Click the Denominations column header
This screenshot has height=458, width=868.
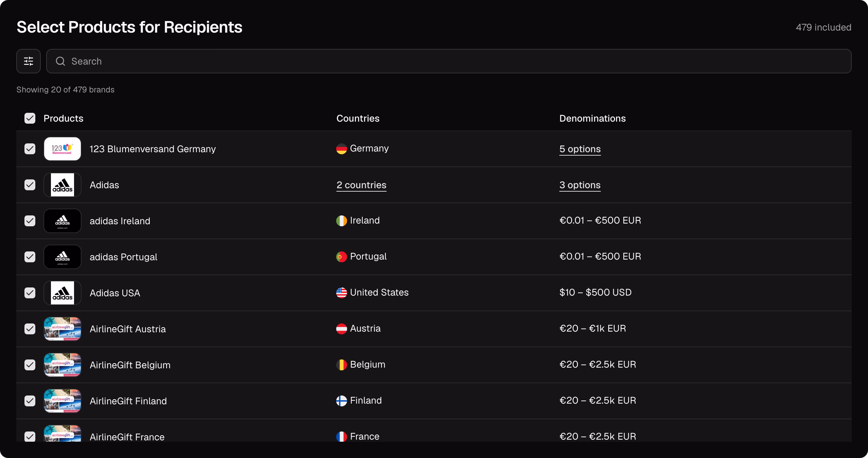coord(592,118)
